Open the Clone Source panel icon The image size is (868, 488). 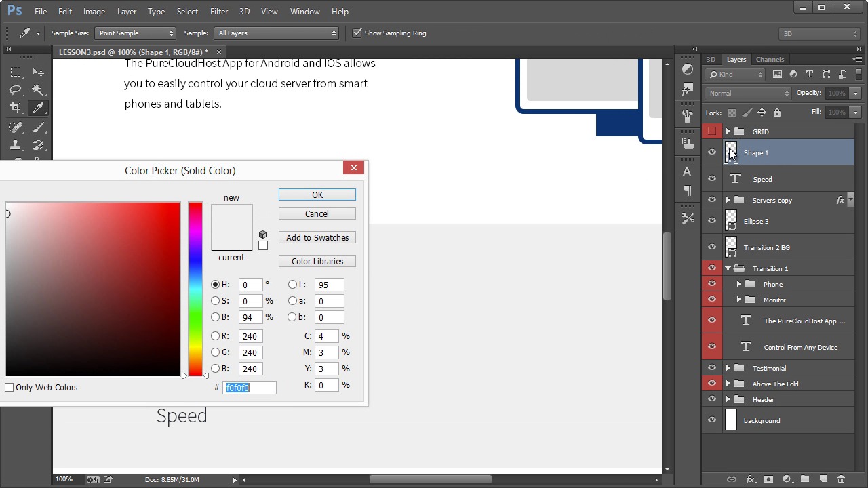[688, 143]
